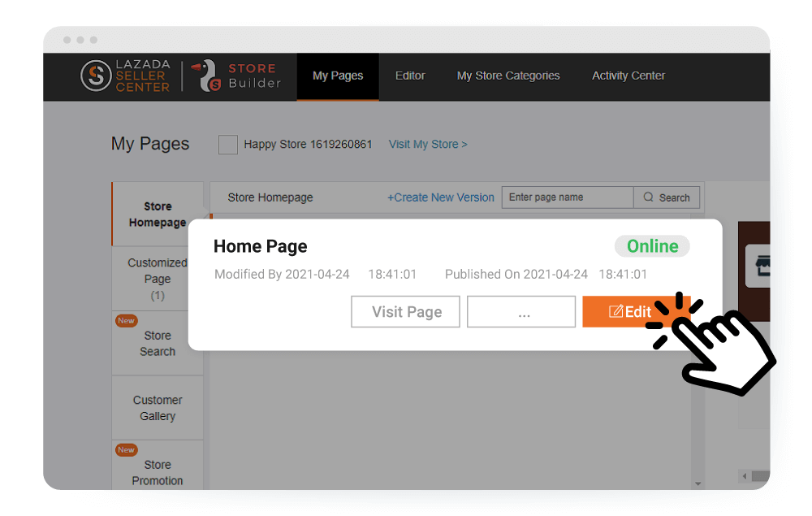The height and width of the screenshot is (516, 812).
Task: Go to Activity Center
Action: (x=628, y=76)
